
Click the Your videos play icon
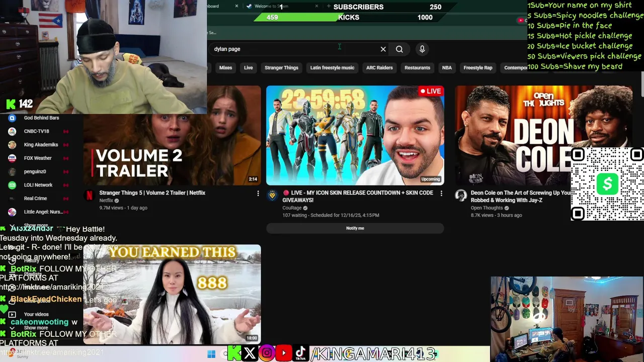point(12,314)
